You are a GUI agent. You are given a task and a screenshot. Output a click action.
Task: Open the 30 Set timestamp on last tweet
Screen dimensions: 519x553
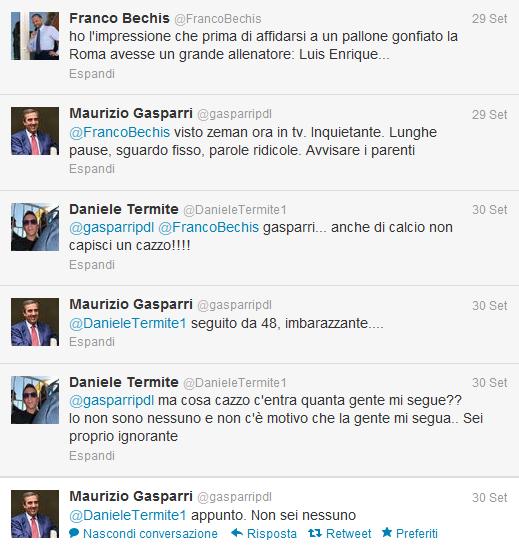point(489,498)
